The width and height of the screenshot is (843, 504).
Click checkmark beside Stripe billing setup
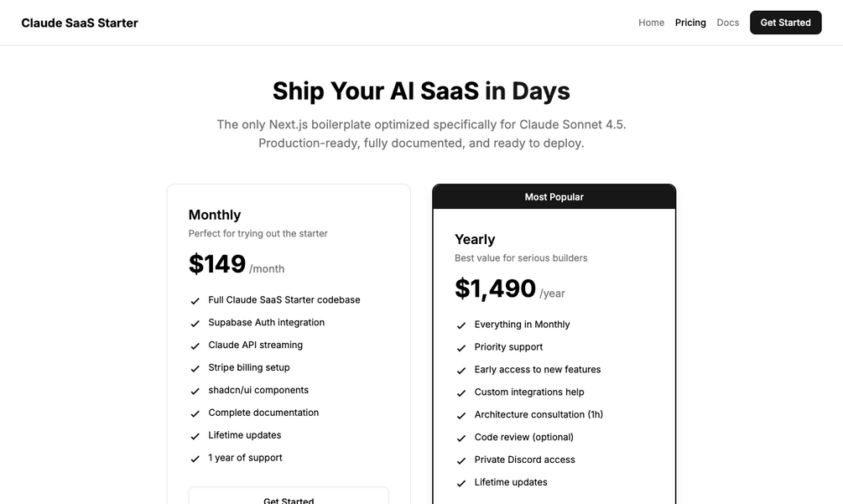pos(195,369)
